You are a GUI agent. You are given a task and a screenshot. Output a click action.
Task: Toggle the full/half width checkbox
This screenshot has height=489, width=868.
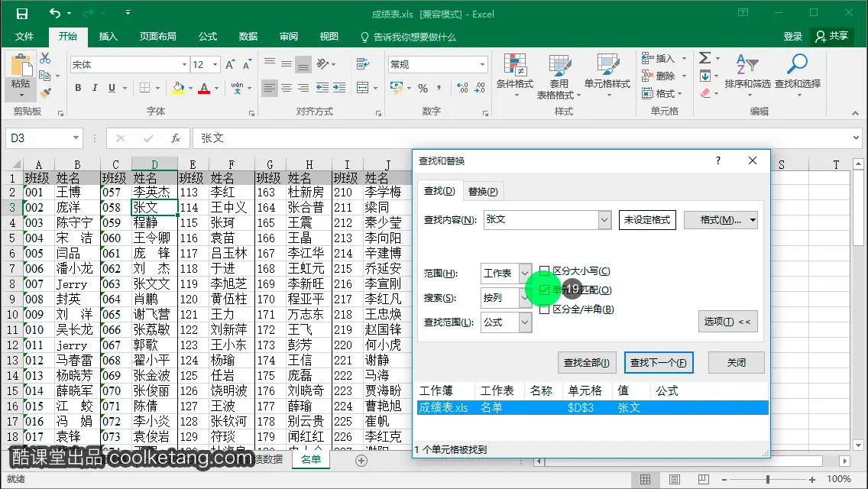[x=544, y=309]
